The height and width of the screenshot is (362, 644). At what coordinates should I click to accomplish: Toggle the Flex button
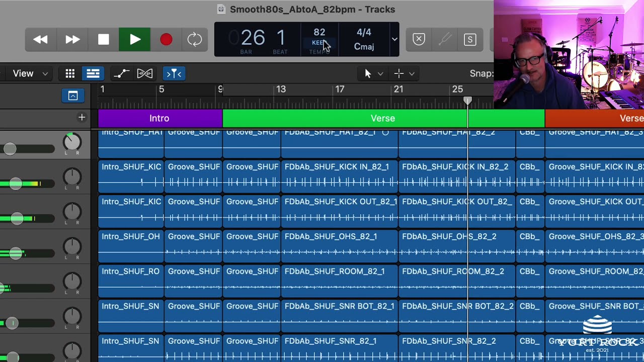click(145, 73)
